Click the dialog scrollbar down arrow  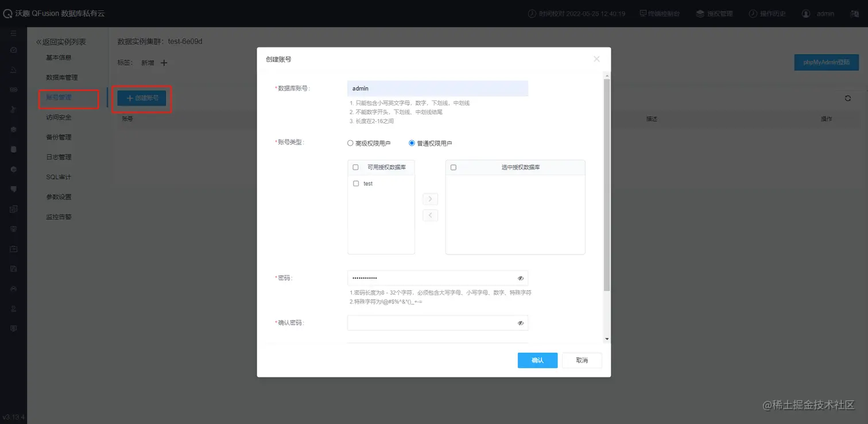click(607, 339)
